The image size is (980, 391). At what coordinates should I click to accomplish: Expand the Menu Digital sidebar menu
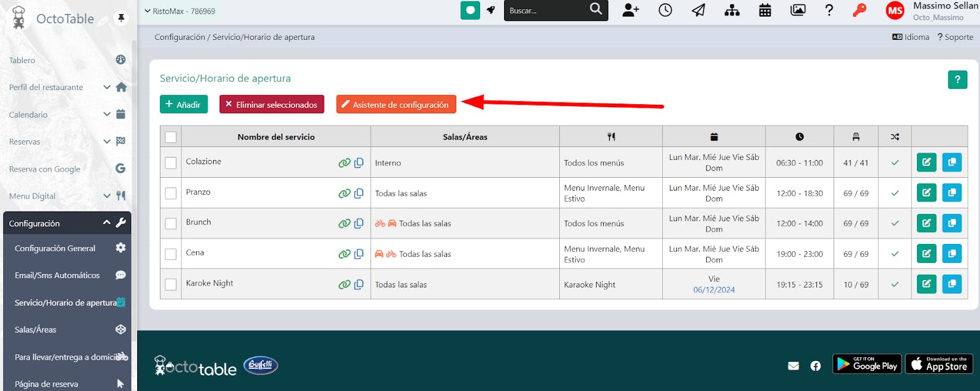tap(67, 196)
